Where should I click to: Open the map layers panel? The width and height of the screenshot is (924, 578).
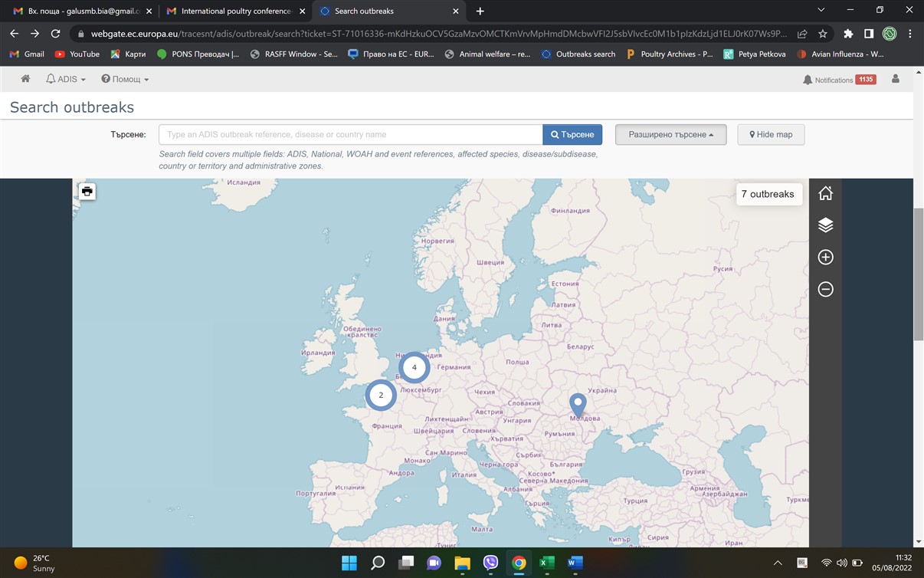(x=825, y=225)
